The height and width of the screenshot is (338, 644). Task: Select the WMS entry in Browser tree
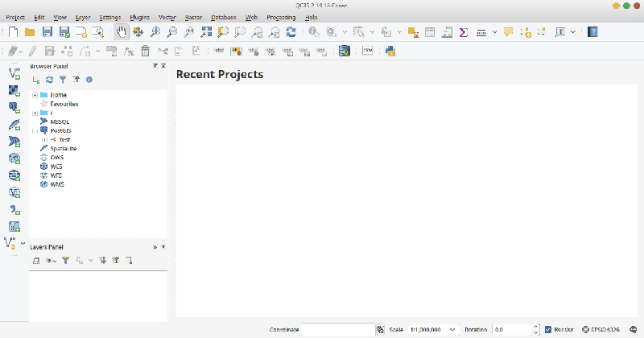[57, 184]
